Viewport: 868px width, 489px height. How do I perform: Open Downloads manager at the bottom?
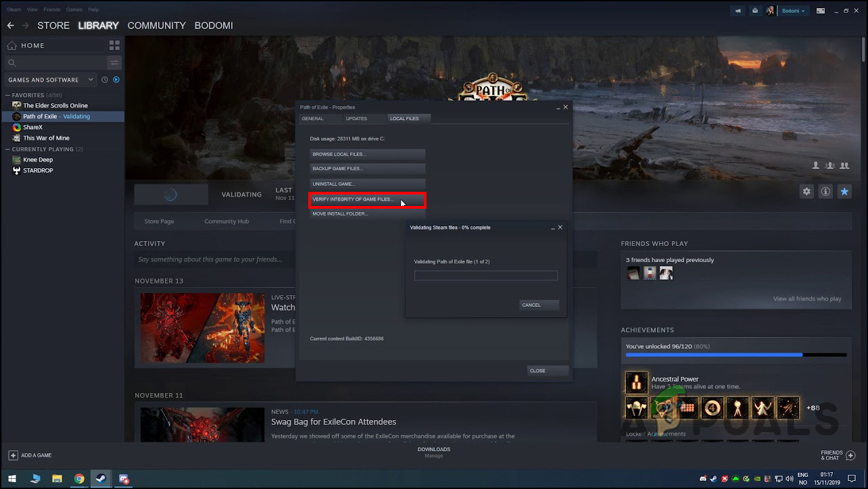[434, 453]
